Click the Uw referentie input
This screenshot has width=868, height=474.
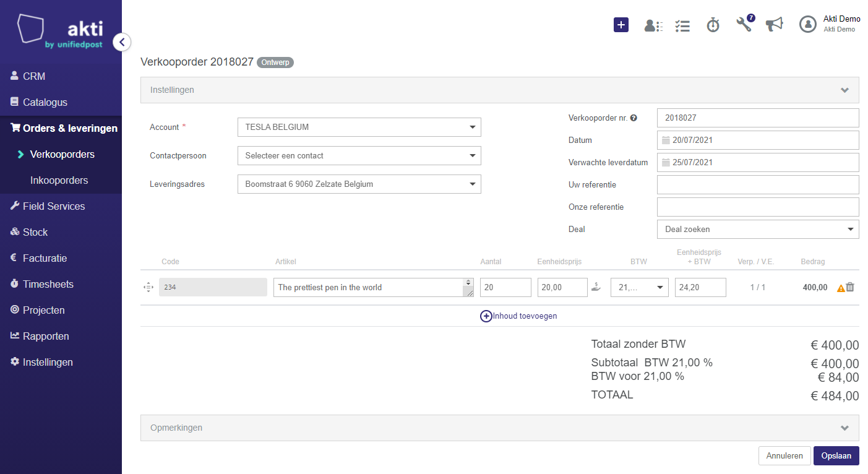pos(758,184)
